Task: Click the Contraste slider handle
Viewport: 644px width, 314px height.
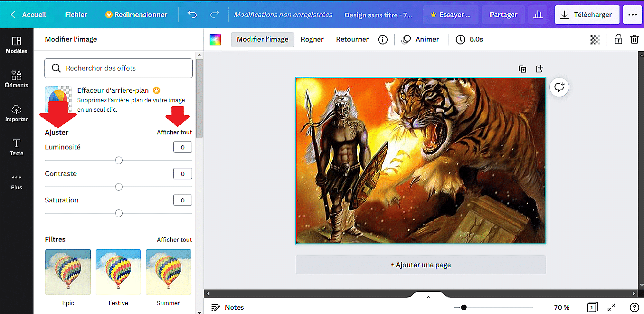Action: (x=119, y=187)
